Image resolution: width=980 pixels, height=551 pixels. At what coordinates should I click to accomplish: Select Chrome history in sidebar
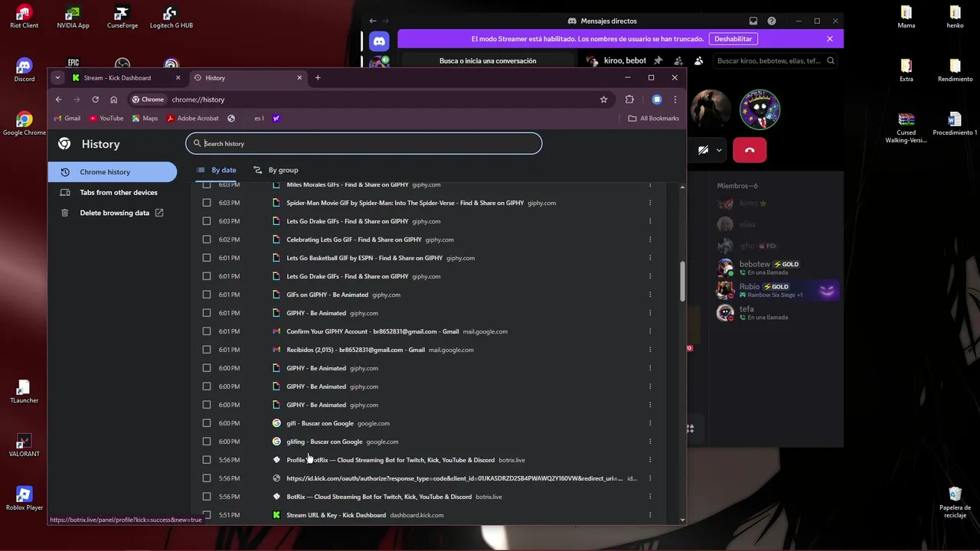click(x=112, y=172)
